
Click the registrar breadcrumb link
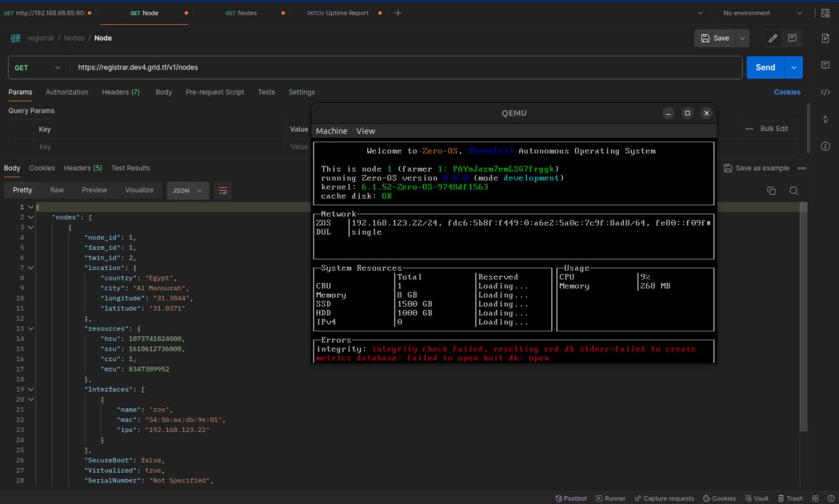(x=41, y=38)
